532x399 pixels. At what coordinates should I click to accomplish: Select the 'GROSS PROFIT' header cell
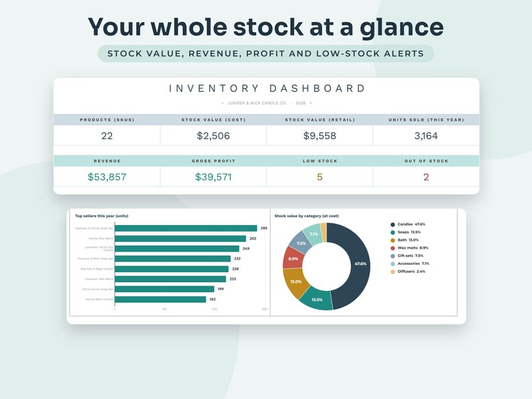(x=214, y=161)
